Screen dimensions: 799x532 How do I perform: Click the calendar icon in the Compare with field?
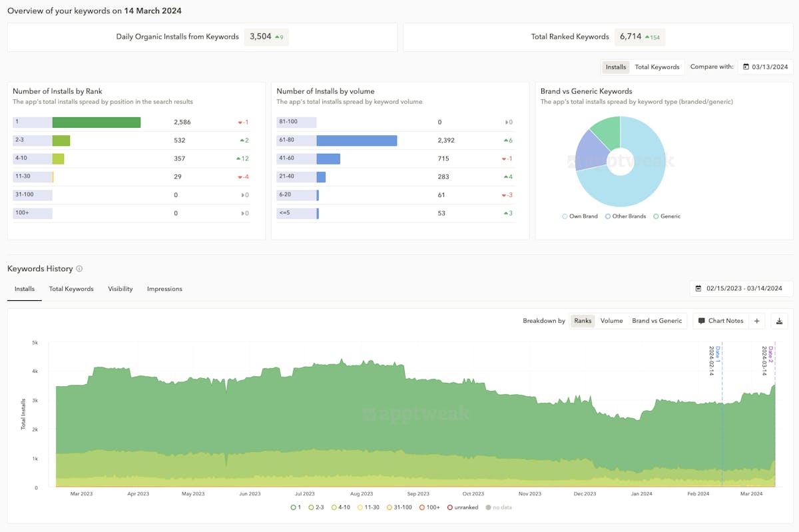(746, 67)
